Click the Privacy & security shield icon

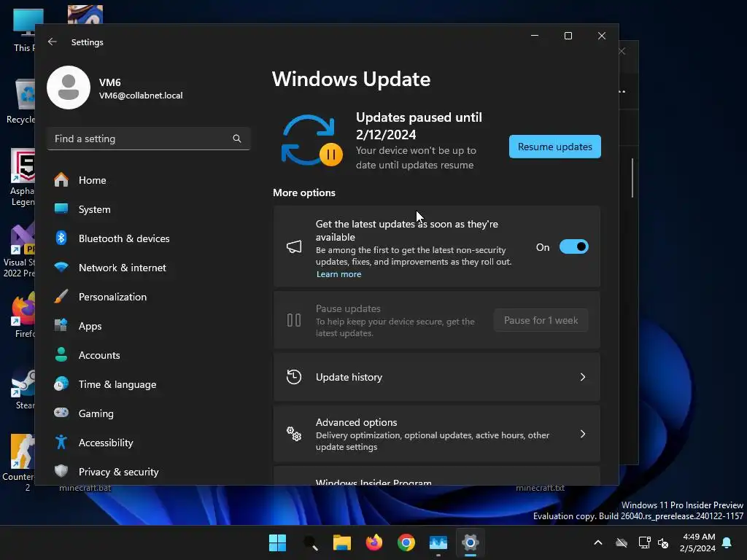click(x=61, y=472)
